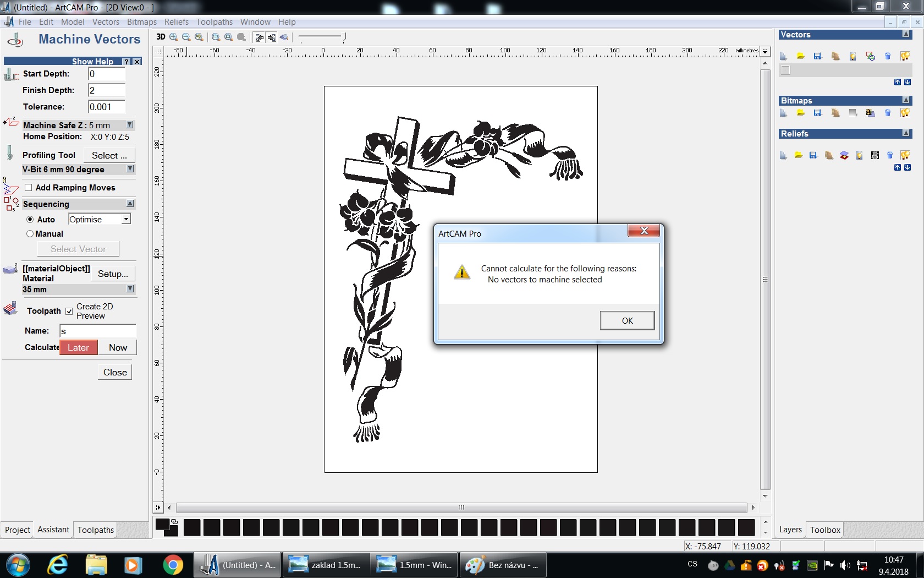Collapse the Vectors panel header arrow
Screen dimensions: 924x578
pyautogui.click(x=906, y=35)
